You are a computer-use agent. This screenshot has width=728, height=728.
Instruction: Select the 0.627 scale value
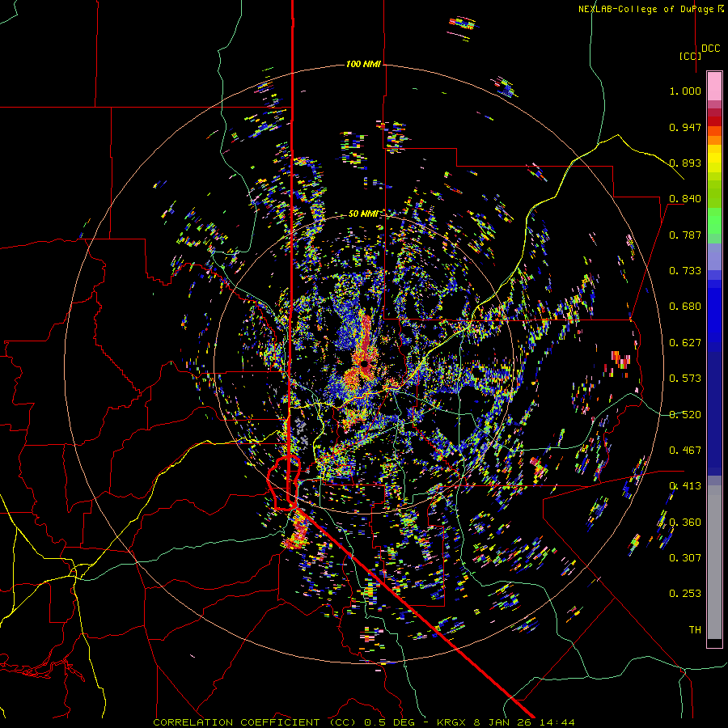(x=685, y=343)
